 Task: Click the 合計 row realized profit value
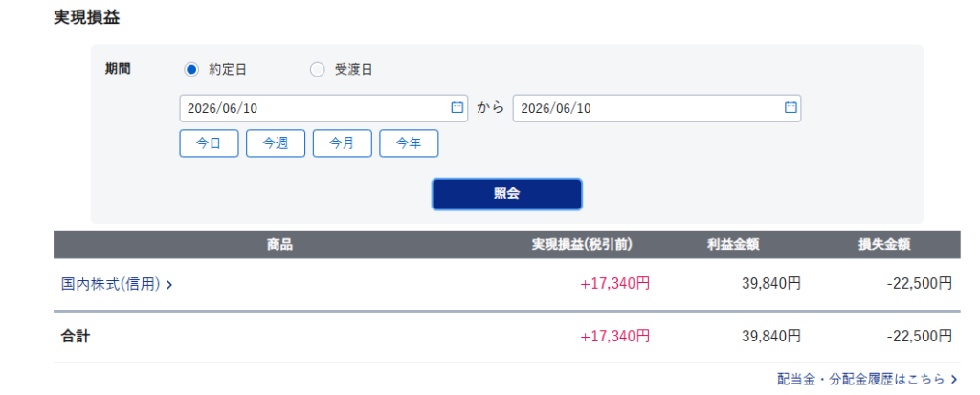click(x=615, y=337)
